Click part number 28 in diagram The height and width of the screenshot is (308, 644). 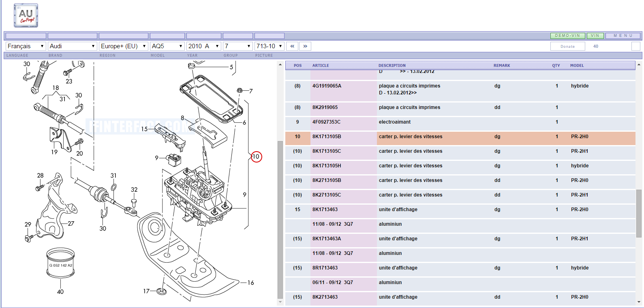pos(41,175)
